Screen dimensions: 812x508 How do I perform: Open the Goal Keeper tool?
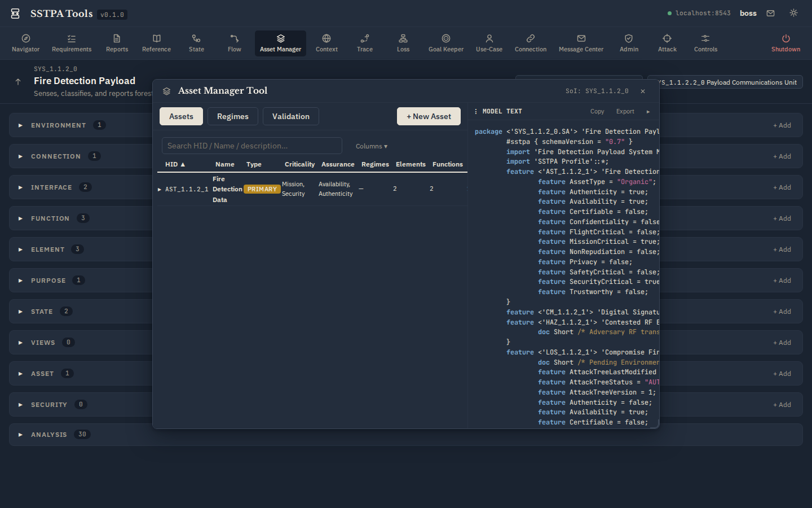(446, 43)
